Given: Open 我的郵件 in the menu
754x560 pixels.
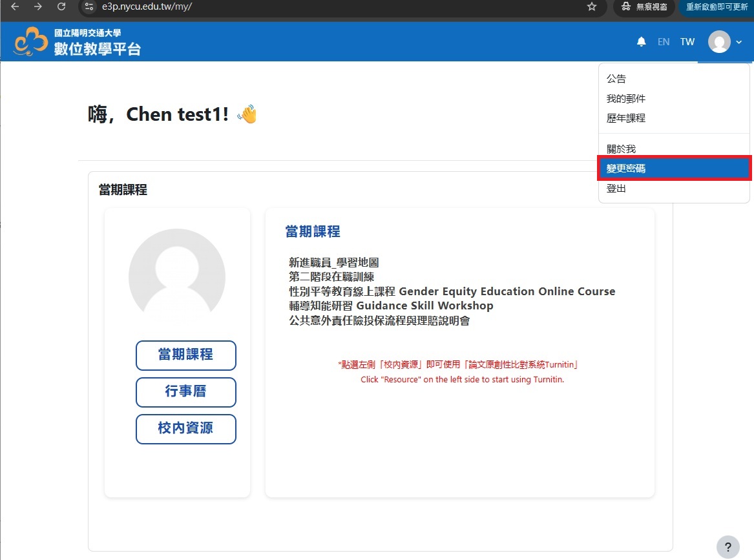Looking at the screenshot, I should [625, 99].
